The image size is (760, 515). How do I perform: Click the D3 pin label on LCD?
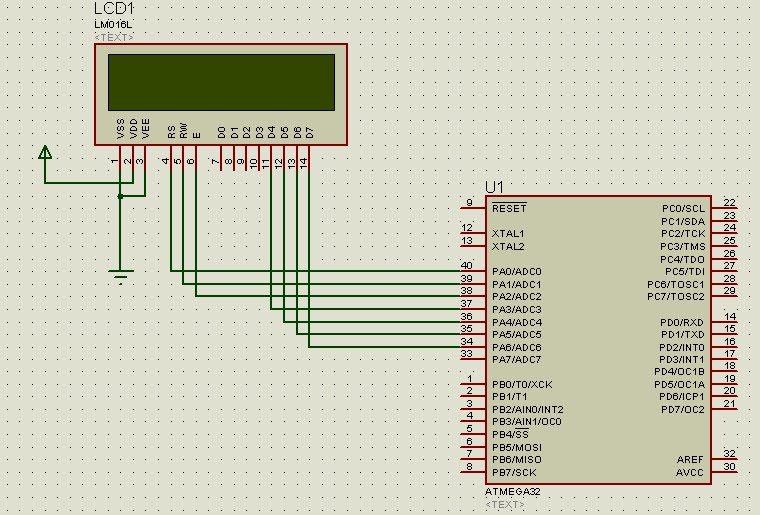click(x=259, y=133)
